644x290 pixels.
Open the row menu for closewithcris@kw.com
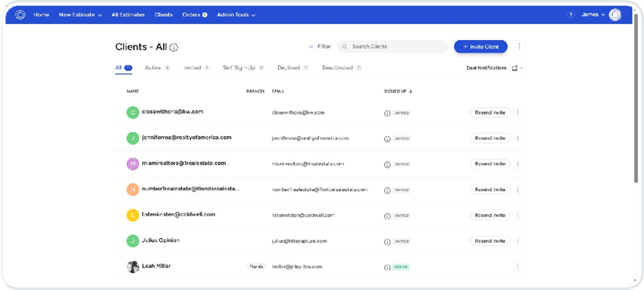pyautogui.click(x=518, y=113)
